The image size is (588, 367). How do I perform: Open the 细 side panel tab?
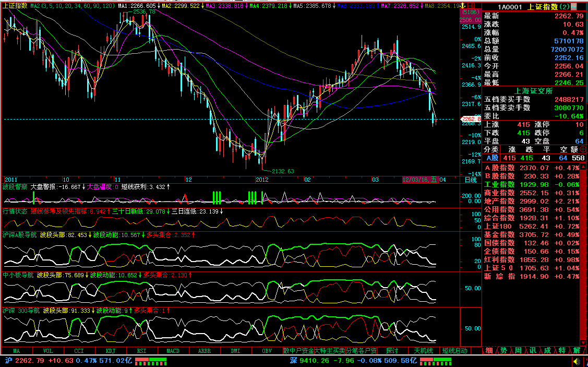pos(489,350)
